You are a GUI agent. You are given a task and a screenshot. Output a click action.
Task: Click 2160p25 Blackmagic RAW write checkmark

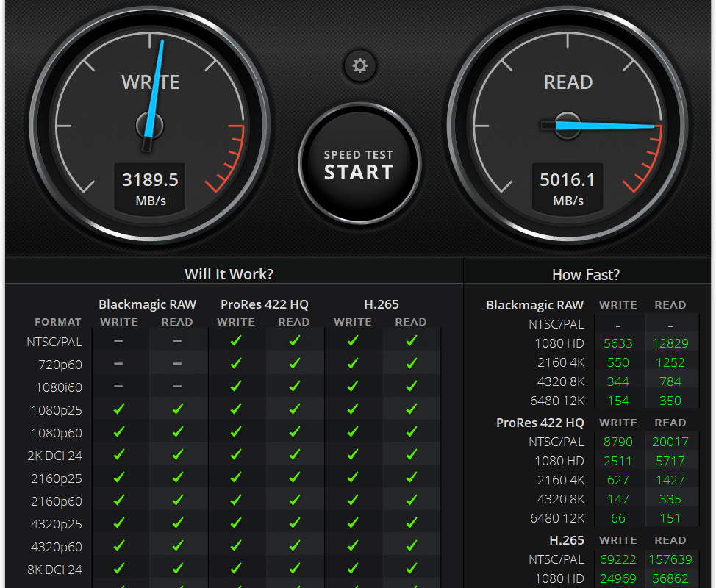point(119,477)
